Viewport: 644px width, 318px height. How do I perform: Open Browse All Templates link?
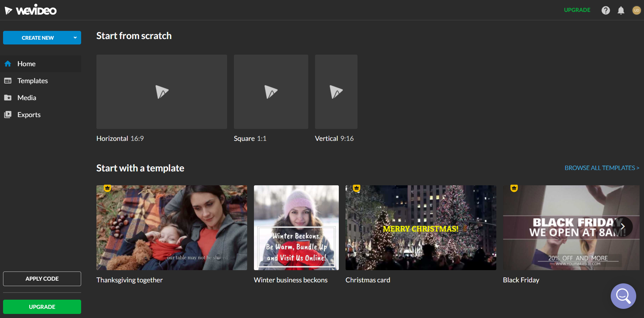pyautogui.click(x=602, y=168)
